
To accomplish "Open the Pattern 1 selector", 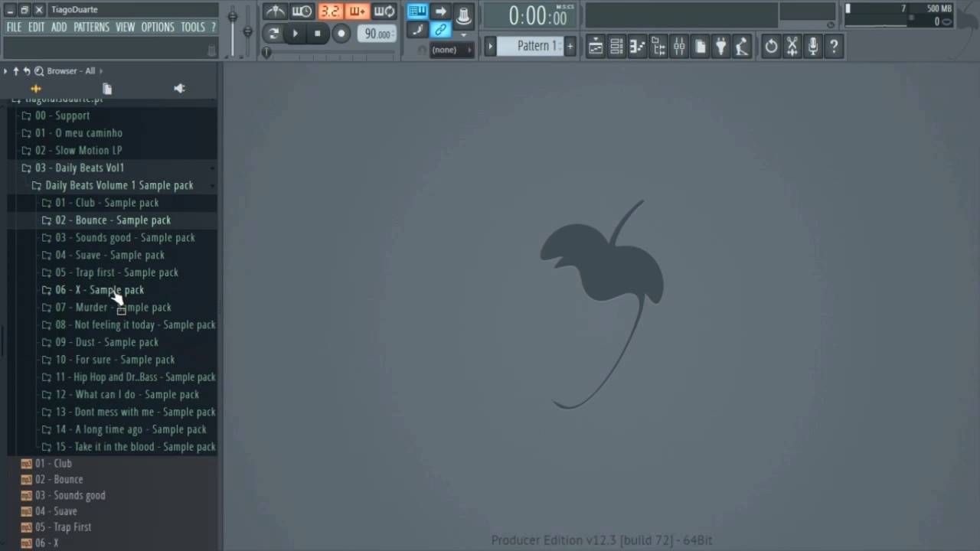I will coord(530,46).
